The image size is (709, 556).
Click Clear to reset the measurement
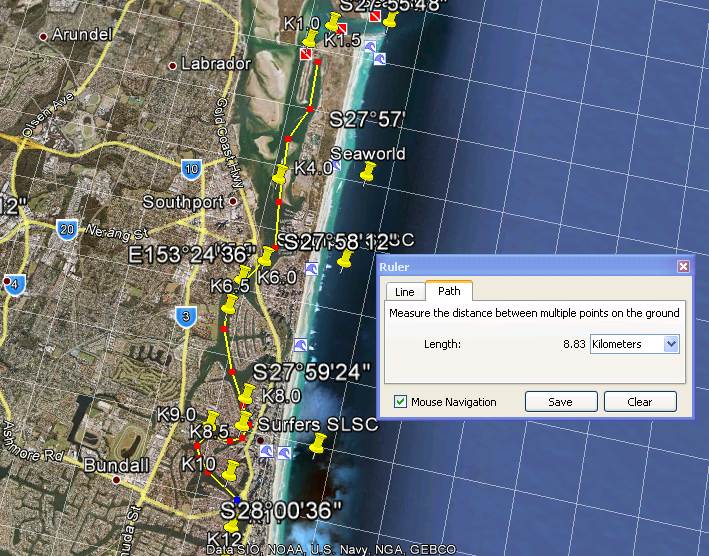tap(640, 402)
